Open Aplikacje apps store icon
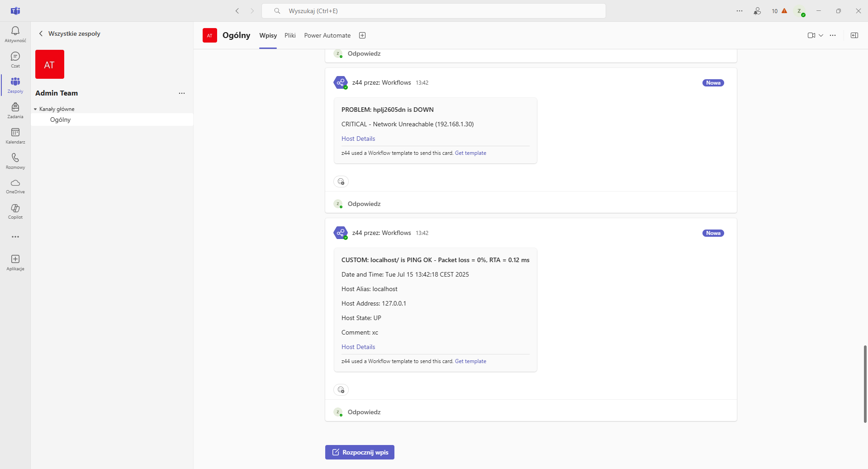This screenshot has width=868, height=469. (15, 262)
